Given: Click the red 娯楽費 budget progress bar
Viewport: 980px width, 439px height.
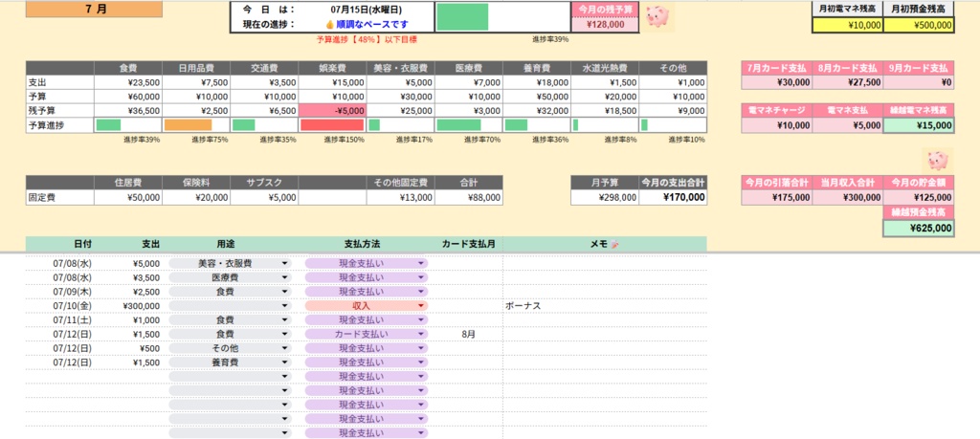Looking at the screenshot, I should coord(332,125).
